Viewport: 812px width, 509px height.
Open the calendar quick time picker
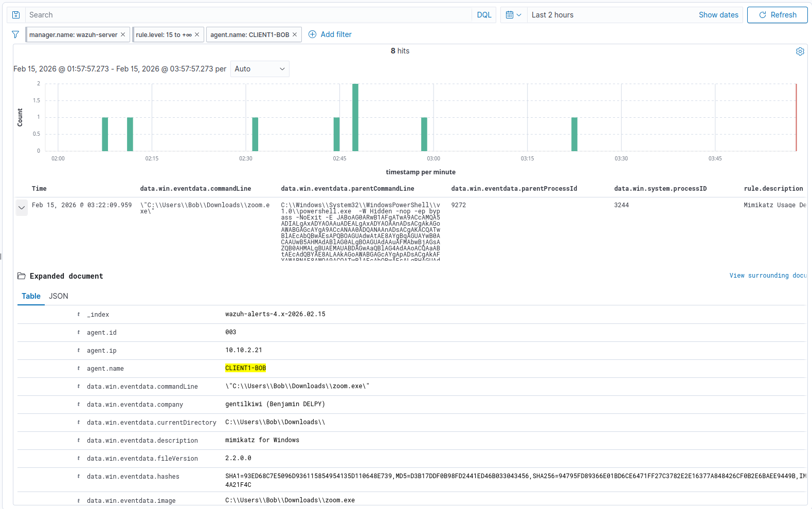click(513, 15)
